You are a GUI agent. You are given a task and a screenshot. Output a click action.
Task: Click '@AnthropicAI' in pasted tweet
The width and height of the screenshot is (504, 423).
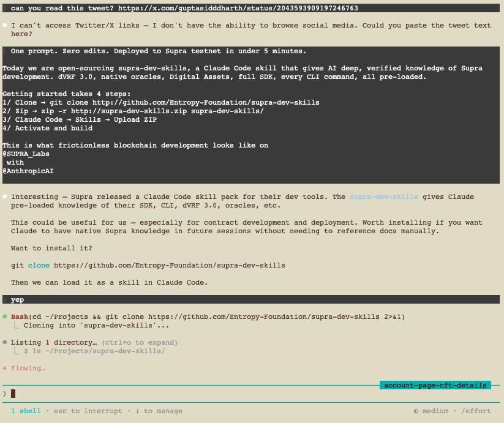tap(28, 171)
